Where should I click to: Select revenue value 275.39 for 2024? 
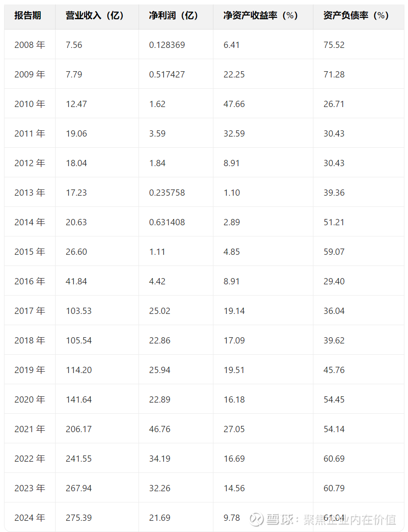[x=79, y=518]
